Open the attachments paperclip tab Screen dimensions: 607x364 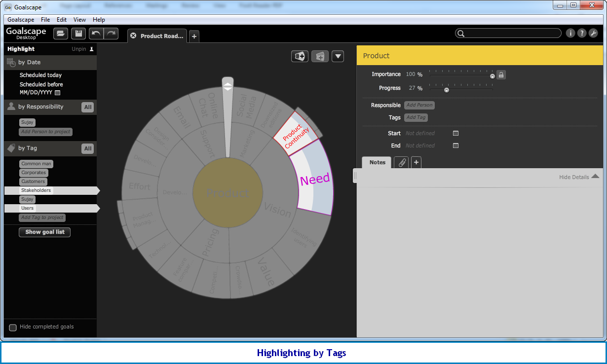pyautogui.click(x=401, y=162)
